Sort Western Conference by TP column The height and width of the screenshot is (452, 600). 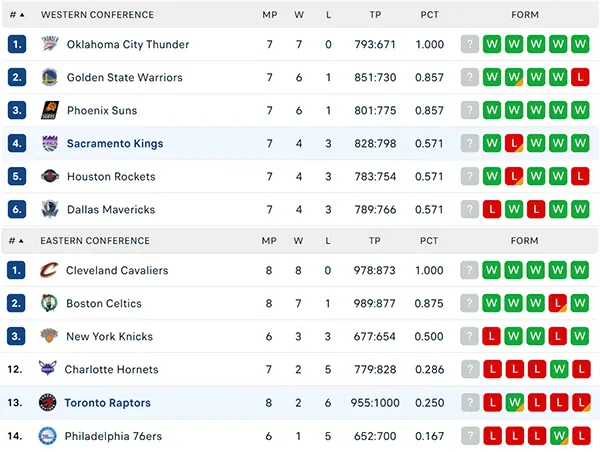pyautogui.click(x=375, y=15)
